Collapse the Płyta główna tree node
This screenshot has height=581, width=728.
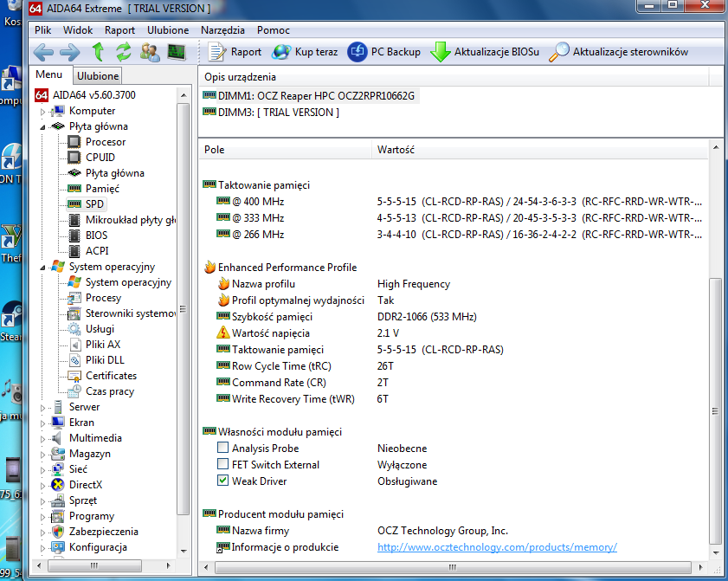tap(42, 127)
